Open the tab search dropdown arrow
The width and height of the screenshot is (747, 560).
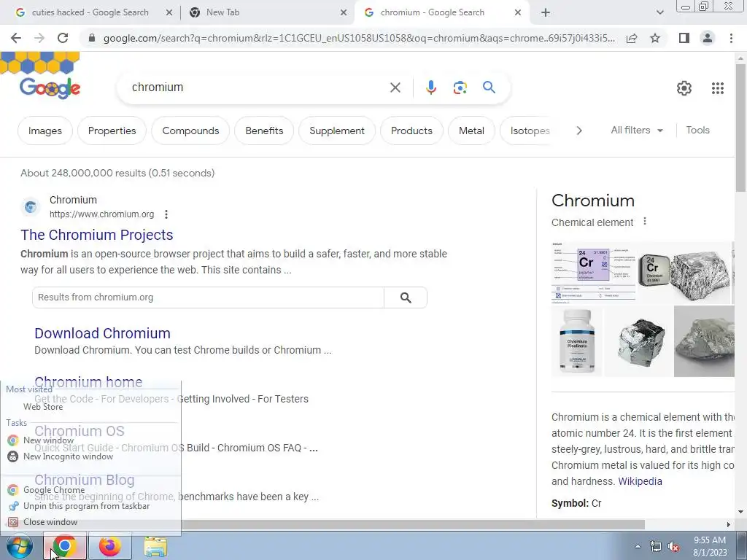coord(659,13)
